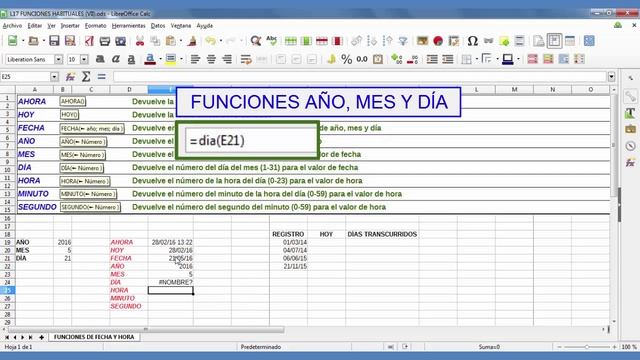Open the Function Wizard
This screenshot has width=640, height=360.
click(x=70, y=77)
